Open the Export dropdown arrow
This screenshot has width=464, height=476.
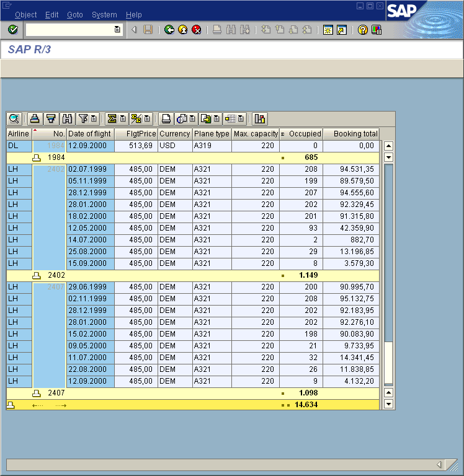(216, 119)
